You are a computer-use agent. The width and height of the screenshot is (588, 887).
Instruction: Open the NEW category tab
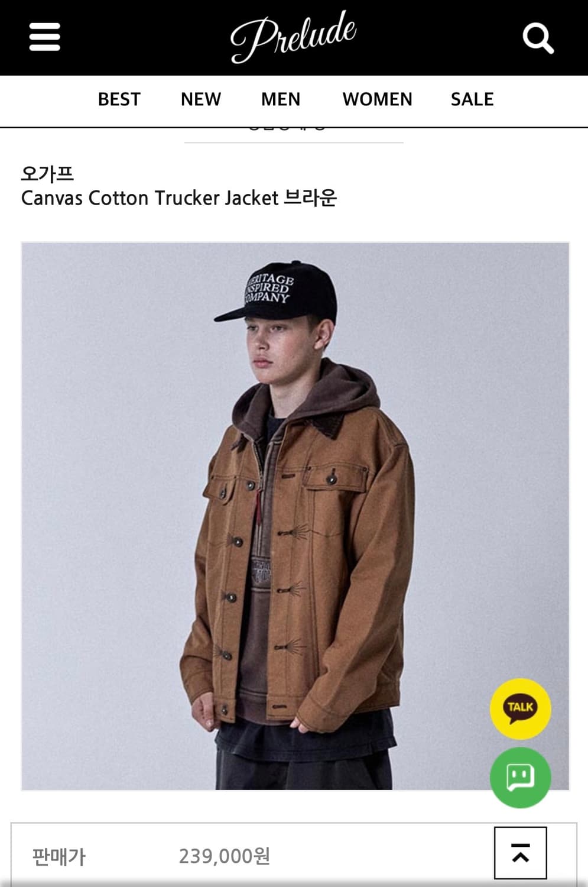[x=201, y=99]
